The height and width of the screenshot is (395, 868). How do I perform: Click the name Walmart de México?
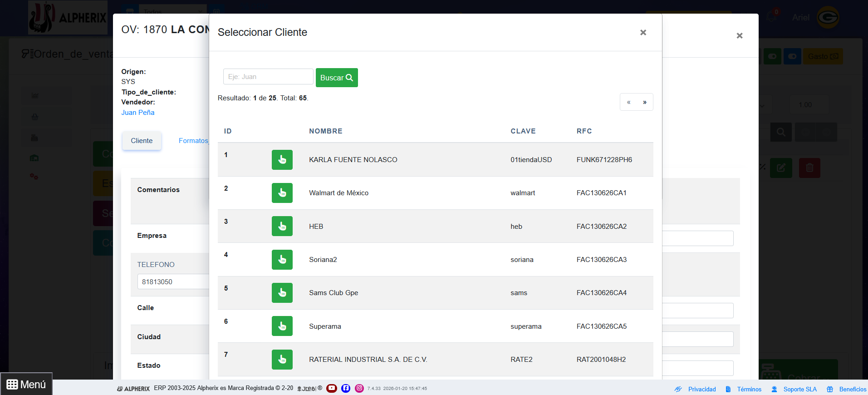pyautogui.click(x=339, y=193)
